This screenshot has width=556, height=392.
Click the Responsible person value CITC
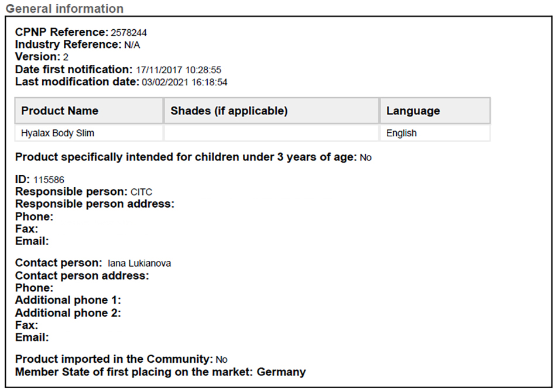click(142, 192)
